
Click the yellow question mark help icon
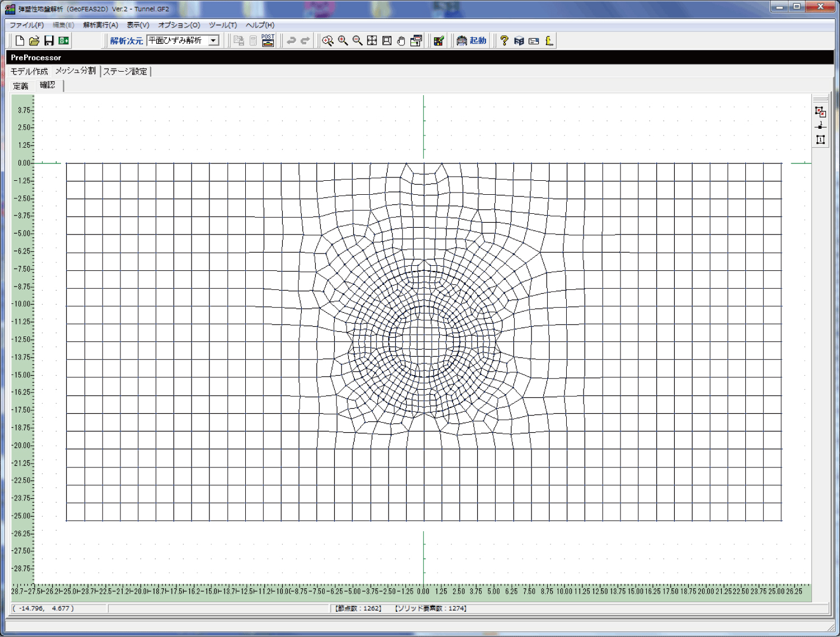coord(504,41)
